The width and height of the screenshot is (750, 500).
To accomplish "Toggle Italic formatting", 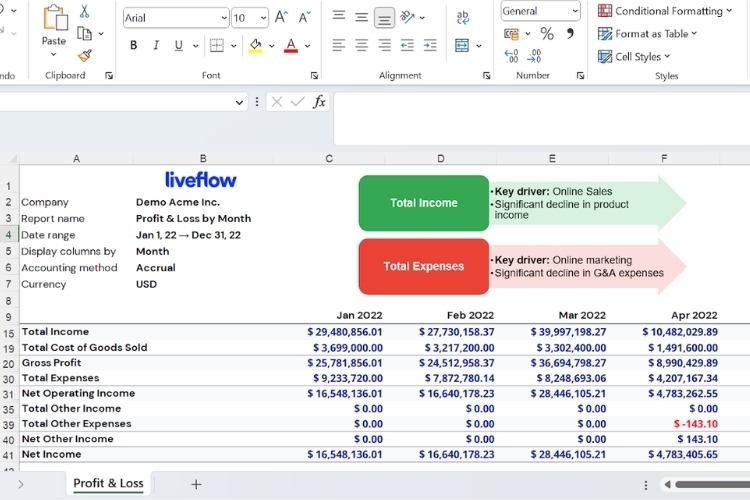I will pyautogui.click(x=156, y=45).
